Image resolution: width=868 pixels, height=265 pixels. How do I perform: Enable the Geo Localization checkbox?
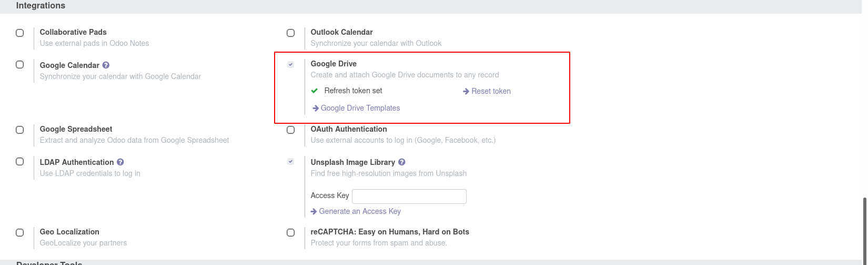20,232
